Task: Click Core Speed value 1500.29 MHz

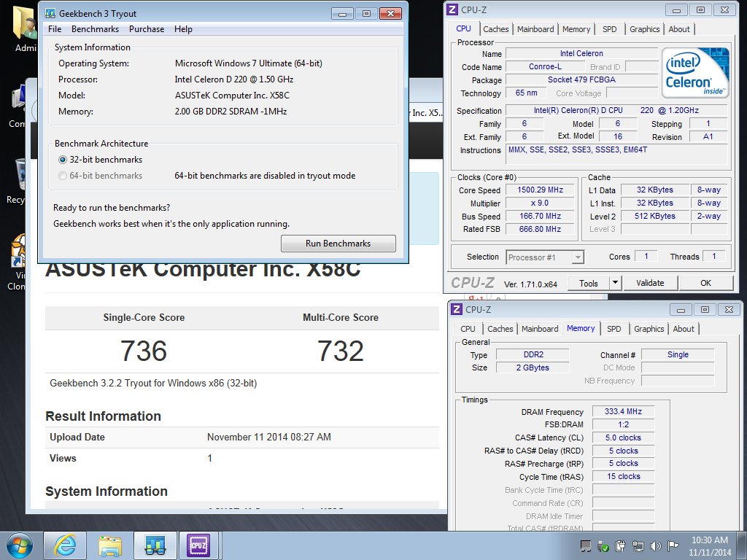Action: coord(541,190)
